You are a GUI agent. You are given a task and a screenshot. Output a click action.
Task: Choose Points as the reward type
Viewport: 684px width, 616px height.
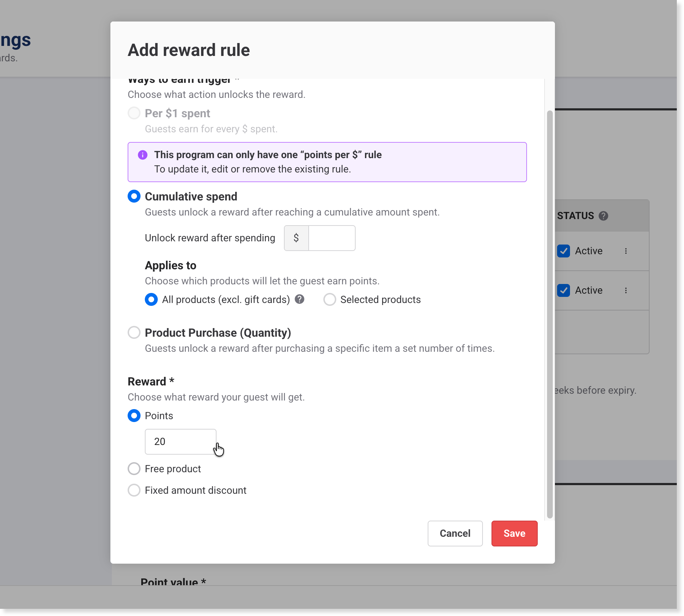[x=134, y=416]
